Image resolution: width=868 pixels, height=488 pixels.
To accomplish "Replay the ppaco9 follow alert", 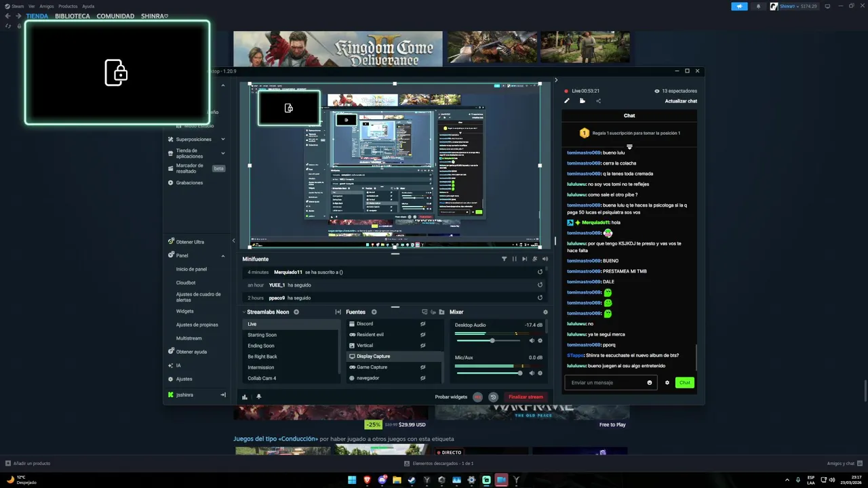I will click(540, 298).
